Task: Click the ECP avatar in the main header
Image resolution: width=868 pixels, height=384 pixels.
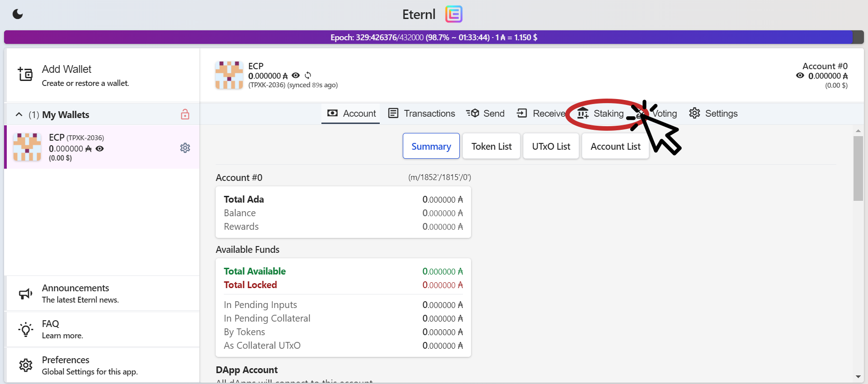Action: click(229, 75)
